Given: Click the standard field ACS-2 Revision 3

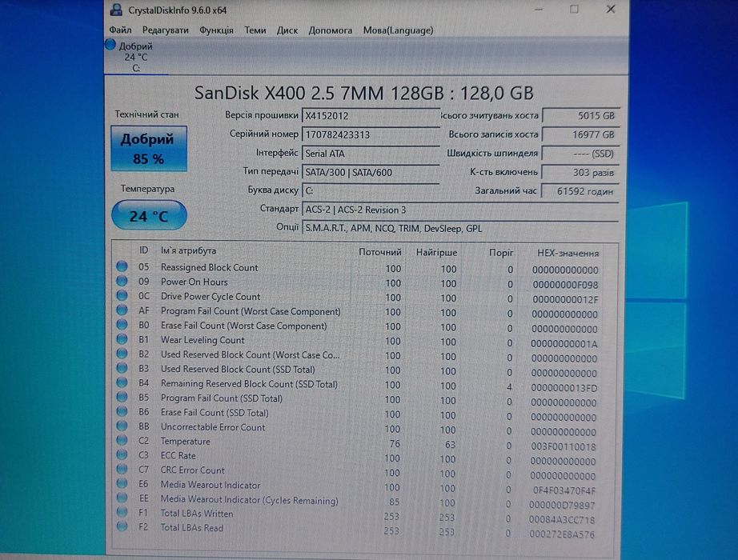Looking at the screenshot, I should (459, 210).
